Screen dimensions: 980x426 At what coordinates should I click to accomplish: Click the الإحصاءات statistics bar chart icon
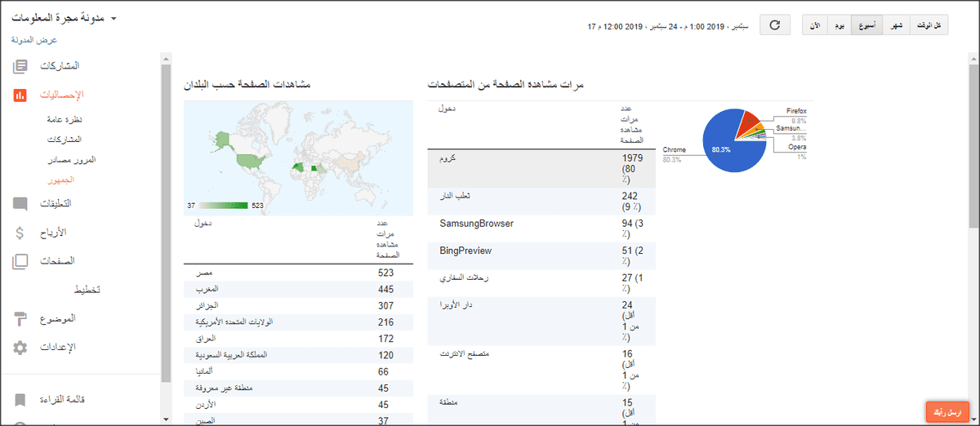coord(20,95)
